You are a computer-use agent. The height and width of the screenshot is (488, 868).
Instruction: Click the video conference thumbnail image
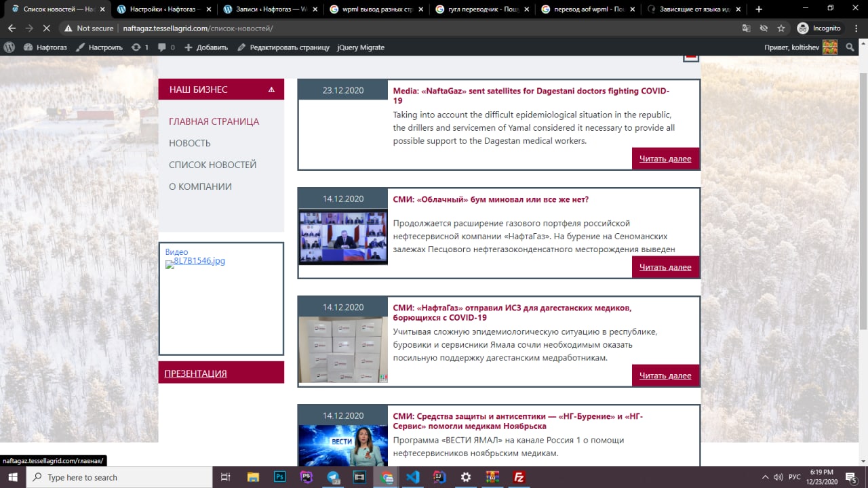tap(343, 237)
